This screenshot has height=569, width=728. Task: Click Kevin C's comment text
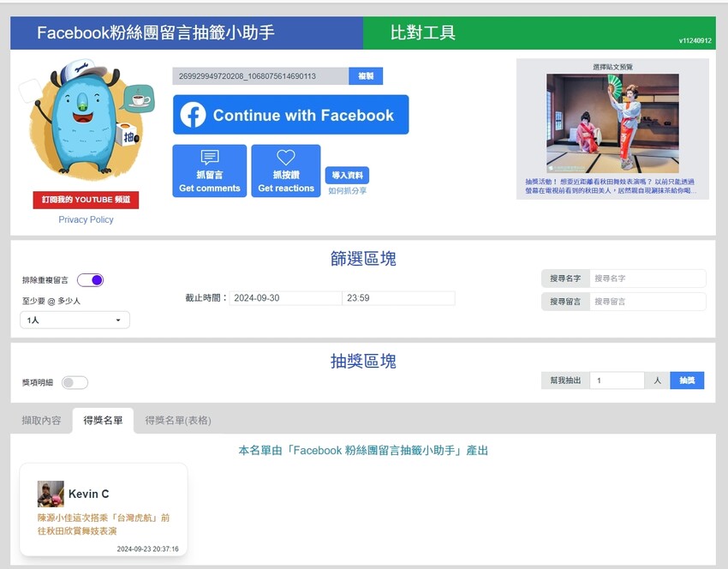[x=104, y=524]
